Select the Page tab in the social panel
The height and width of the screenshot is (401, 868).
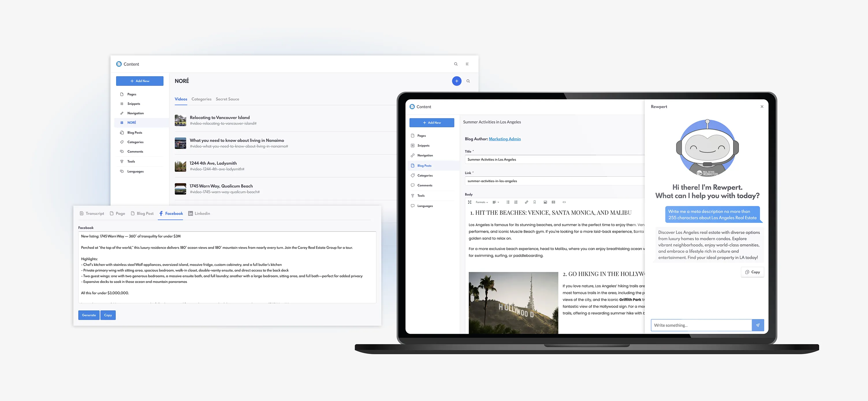point(117,213)
